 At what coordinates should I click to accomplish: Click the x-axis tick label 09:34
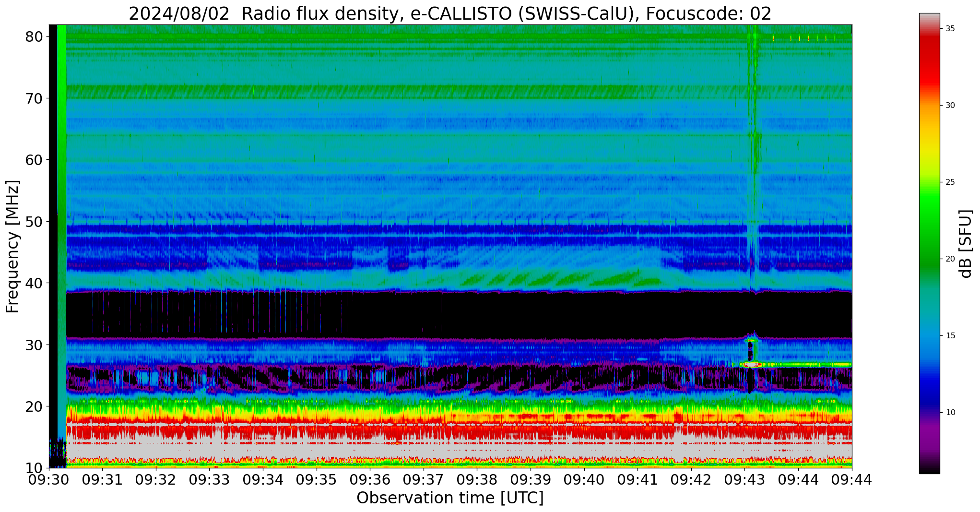[263, 479]
